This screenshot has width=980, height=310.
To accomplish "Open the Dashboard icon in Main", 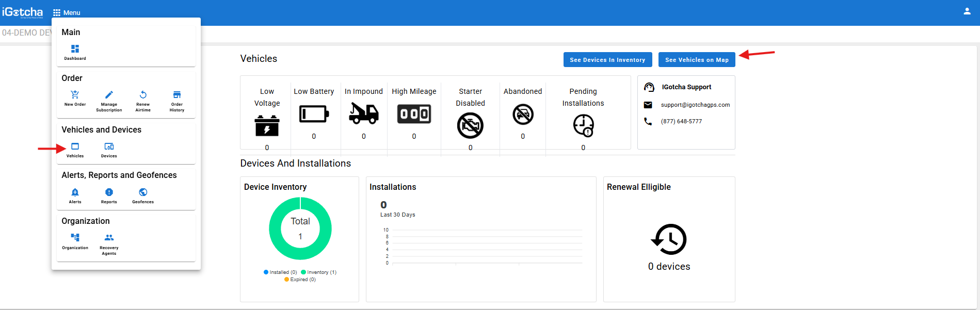I will (x=75, y=49).
